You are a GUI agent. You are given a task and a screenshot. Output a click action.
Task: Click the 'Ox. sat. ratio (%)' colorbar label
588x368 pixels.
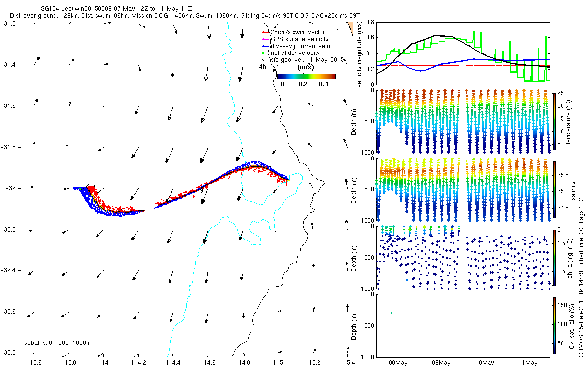tap(572, 326)
